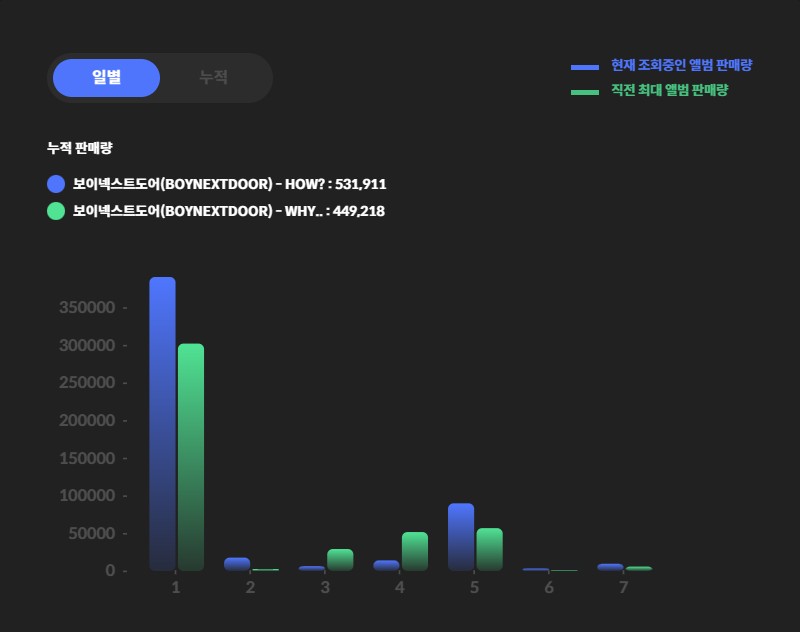This screenshot has height=632, width=800.
Task: Switch to the 누적 cumulative view
Action: [214, 78]
